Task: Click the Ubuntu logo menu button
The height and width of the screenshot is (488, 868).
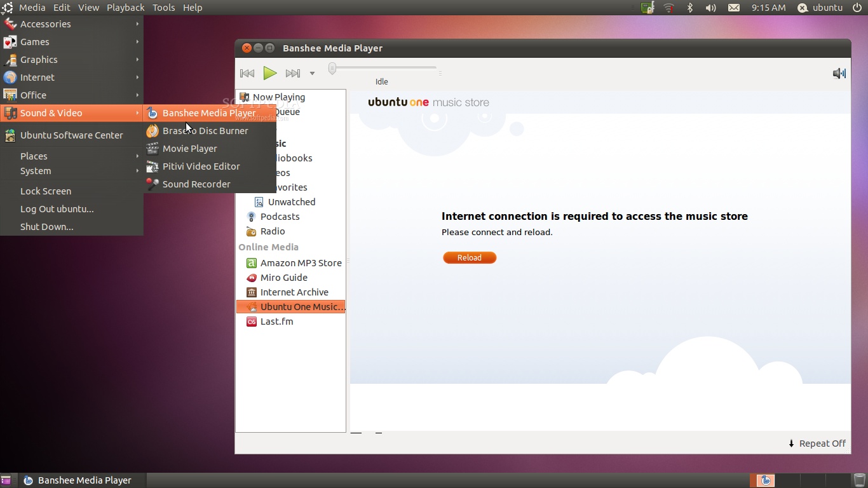Action: point(7,8)
